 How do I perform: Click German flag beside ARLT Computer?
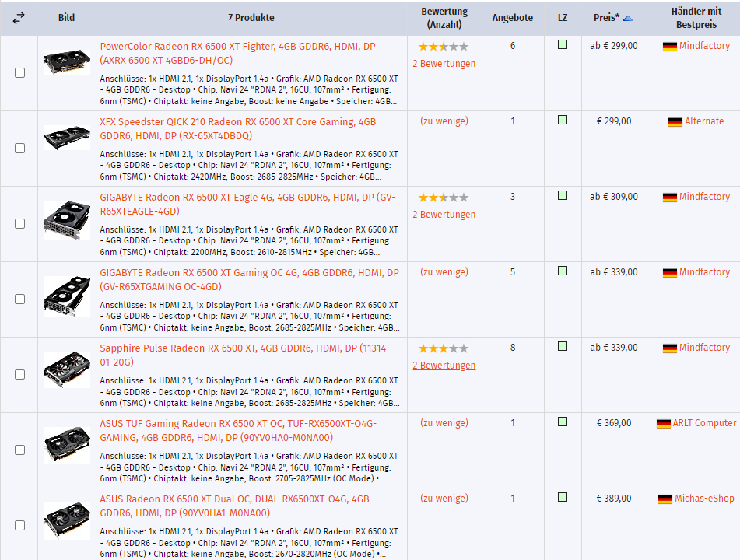(664, 424)
